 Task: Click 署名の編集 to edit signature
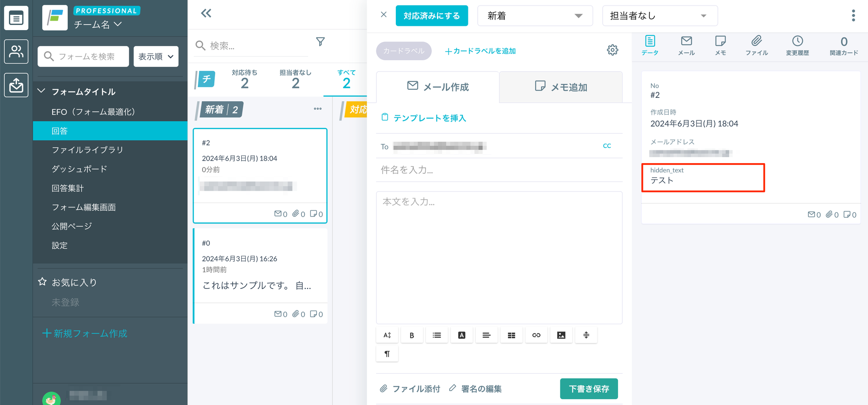[476, 388]
